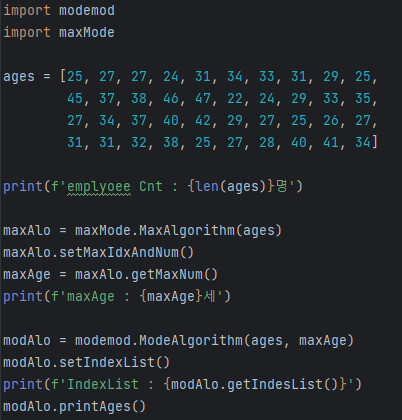Click the last value 34 before closing bracket
Image resolution: width=402 pixels, height=420 pixels.
pos(363,143)
